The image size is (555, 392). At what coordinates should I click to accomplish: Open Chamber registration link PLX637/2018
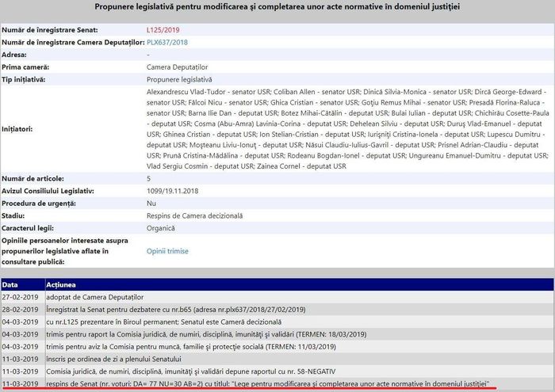167,43
